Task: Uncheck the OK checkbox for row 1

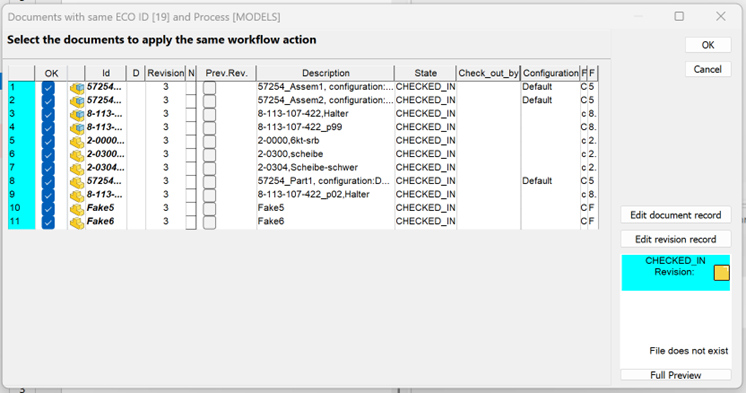Action: pyautogui.click(x=48, y=88)
